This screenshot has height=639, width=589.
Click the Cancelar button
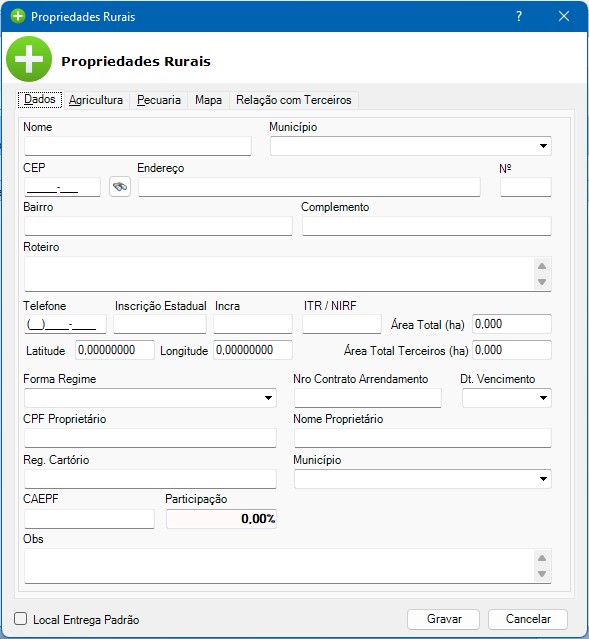point(528,619)
